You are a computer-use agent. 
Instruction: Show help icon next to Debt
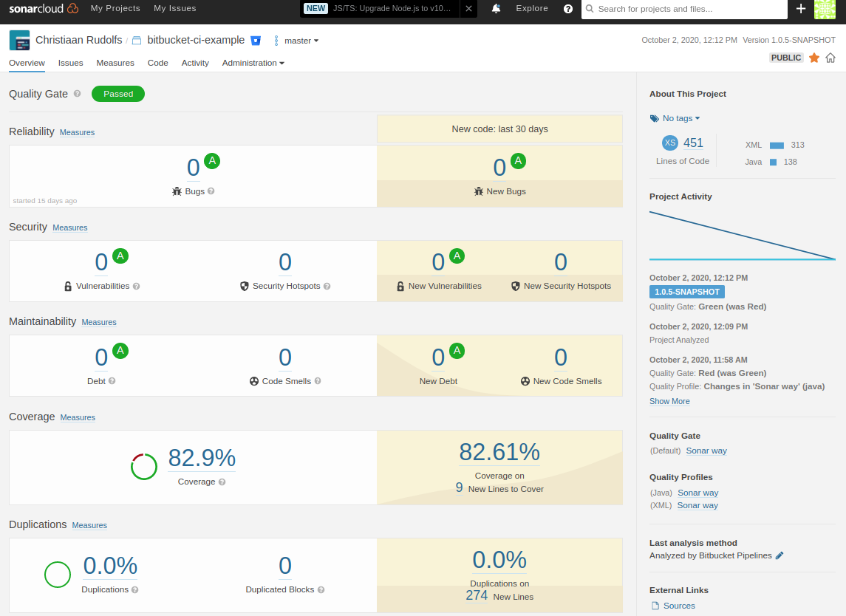(112, 381)
